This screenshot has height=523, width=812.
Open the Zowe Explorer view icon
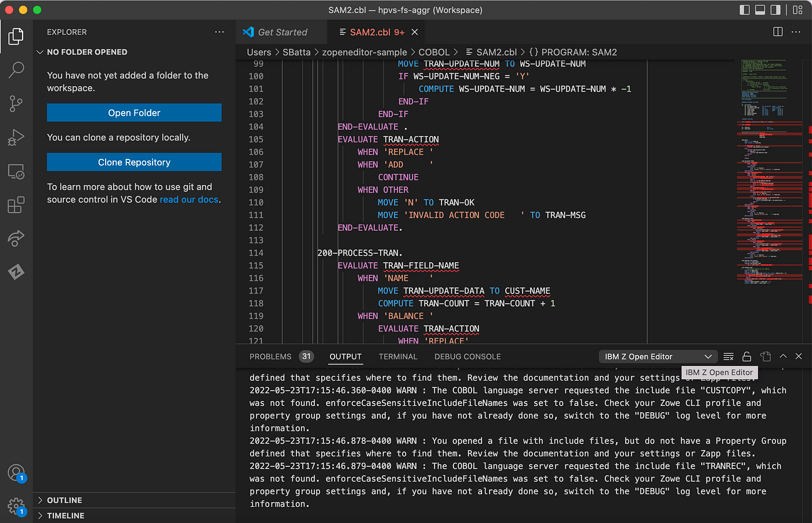point(16,271)
